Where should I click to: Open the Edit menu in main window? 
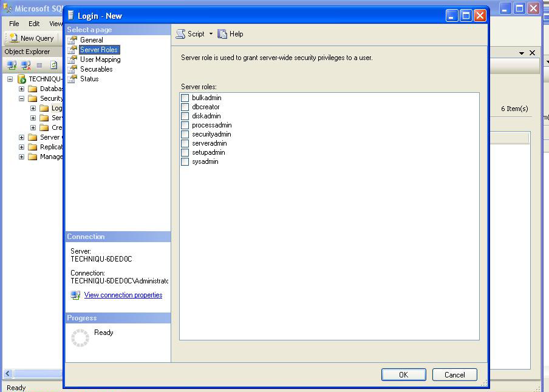pyautogui.click(x=34, y=24)
